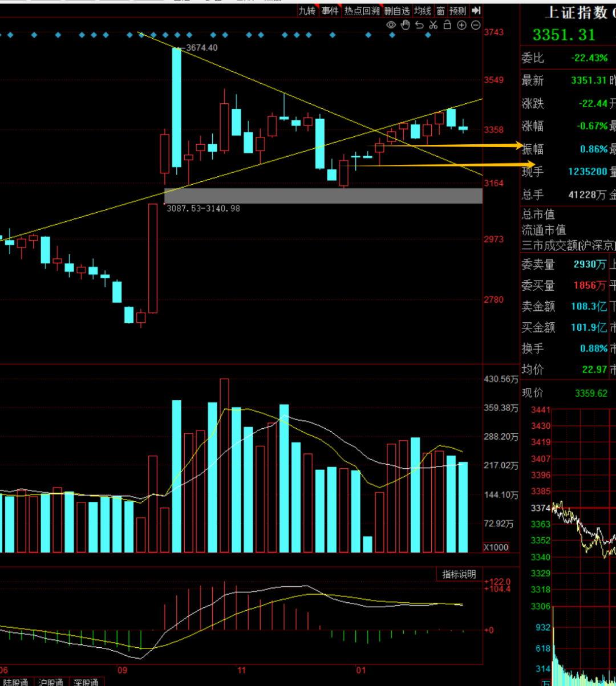The height and width of the screenshot is (686, 616).
Task: Zoom out with the minus circle icon
Action: 475,25
